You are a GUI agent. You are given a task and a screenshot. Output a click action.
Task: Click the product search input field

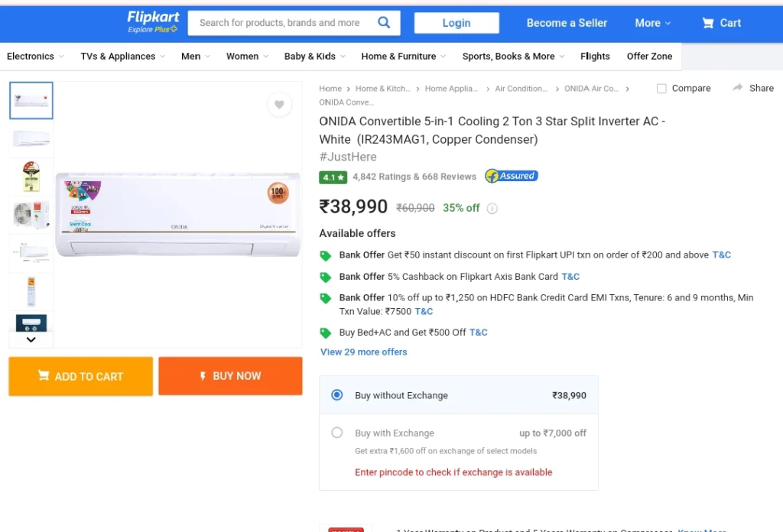click(x=283, y=22)
